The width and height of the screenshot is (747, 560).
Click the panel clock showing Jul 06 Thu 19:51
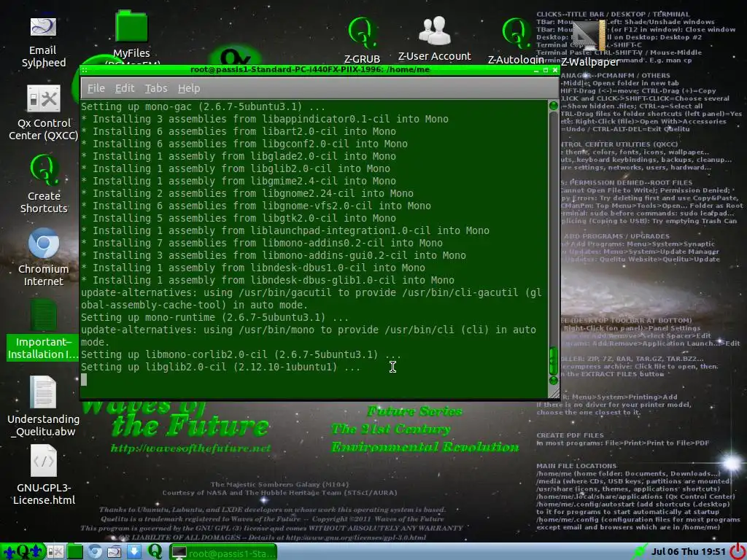tap(689, 551)
